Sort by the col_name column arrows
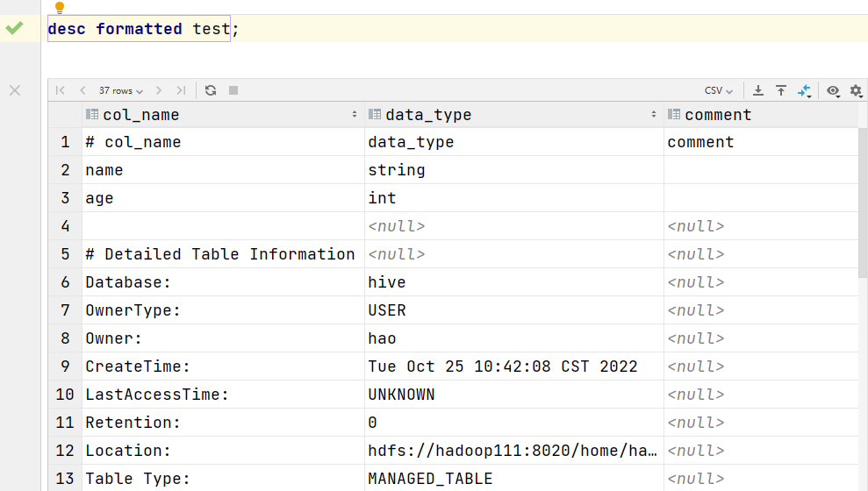This screenshot has width=868, height=491. [x=355, y=115]
